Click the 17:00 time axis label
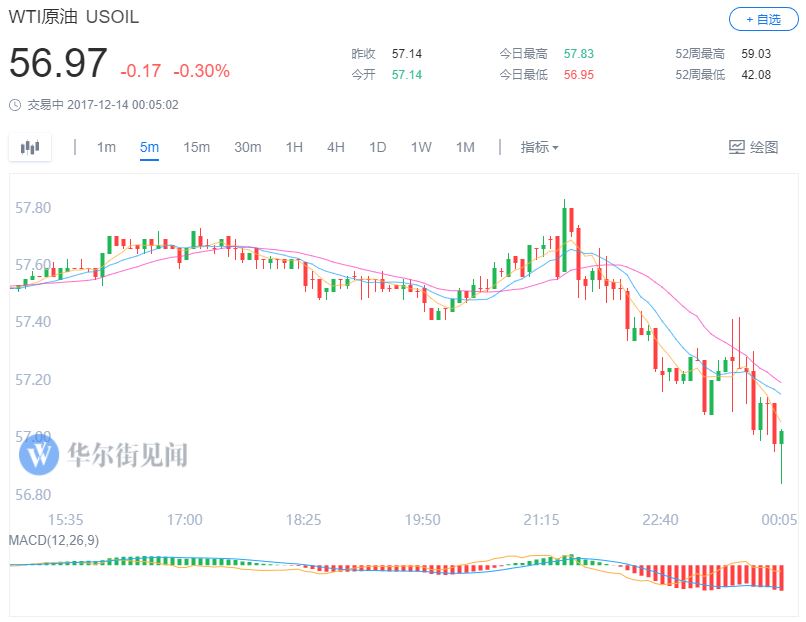Image resolution: width=806 pixels, height=622 pixels. coord(185,520)
